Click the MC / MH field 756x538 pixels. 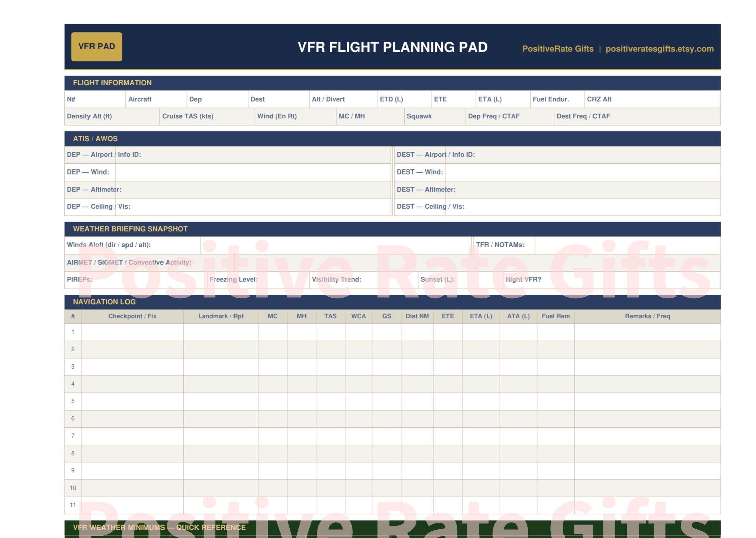coord(370,116)
